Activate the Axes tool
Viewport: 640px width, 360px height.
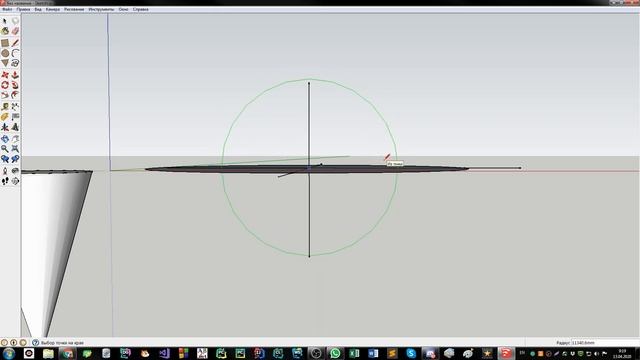pos(5,127)
